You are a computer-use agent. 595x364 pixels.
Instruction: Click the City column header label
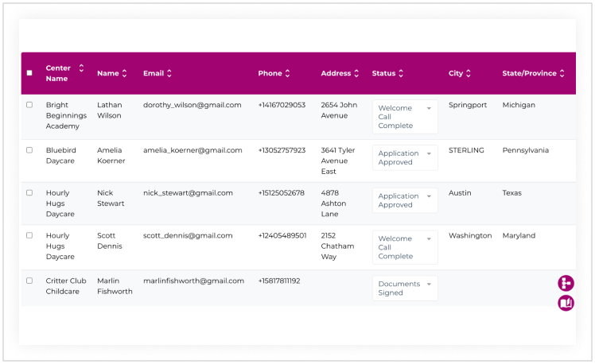pyautogui.click(x=455, y=74)
